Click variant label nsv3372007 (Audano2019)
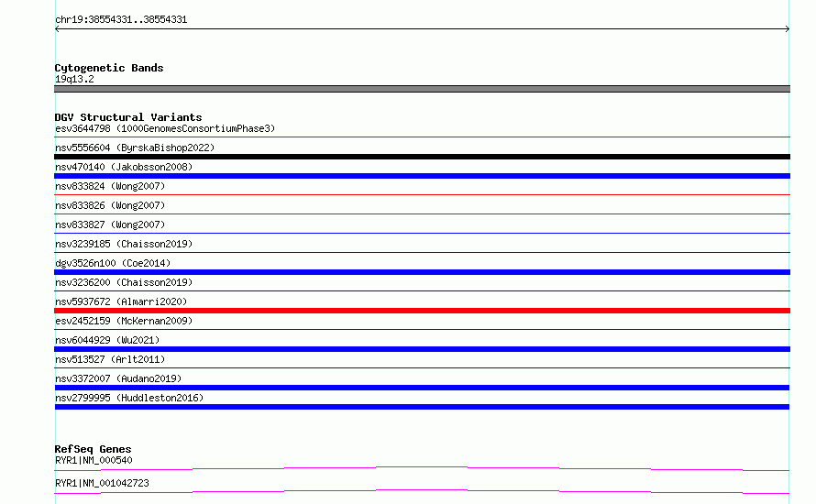 pyautogui.click(x=118, y=378)
